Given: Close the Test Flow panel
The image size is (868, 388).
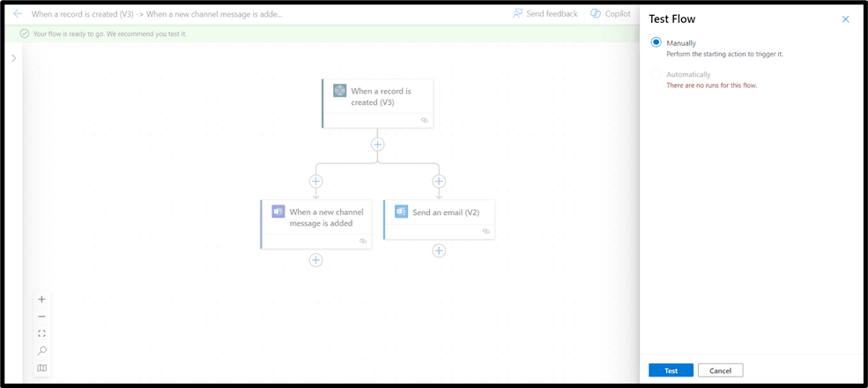Looking at the screenshot, I should coord(845,19).
